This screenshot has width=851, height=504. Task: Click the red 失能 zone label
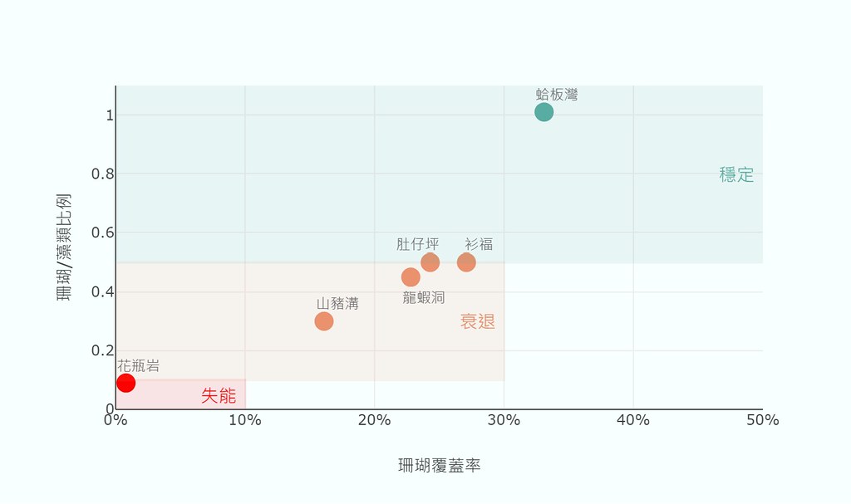click(x=219, y=395)
